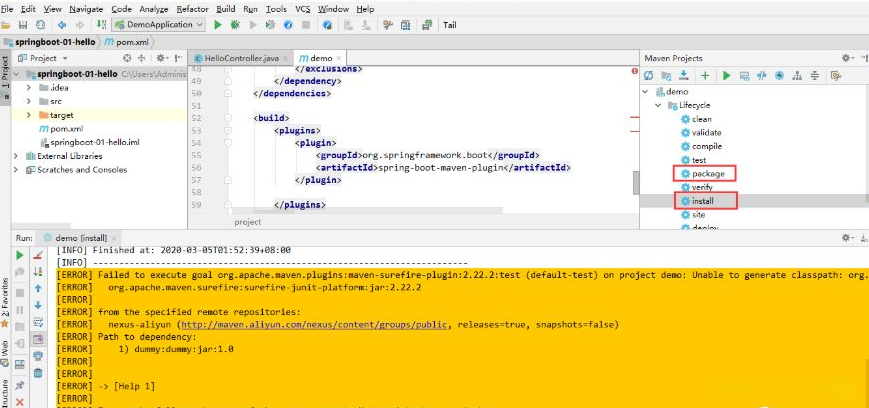Click scroll from source icon in Project panel
This screenshot has width=869, height=408.
(127, 58)
